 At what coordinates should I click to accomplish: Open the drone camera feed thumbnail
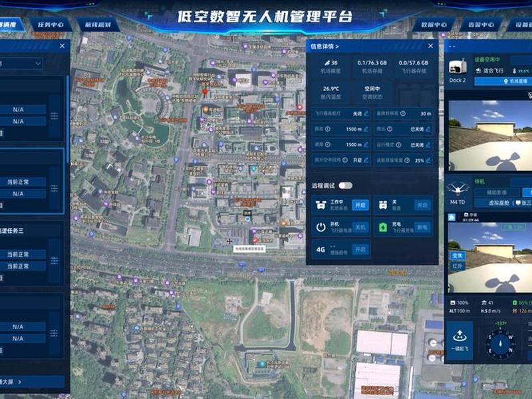coord(490,257)
